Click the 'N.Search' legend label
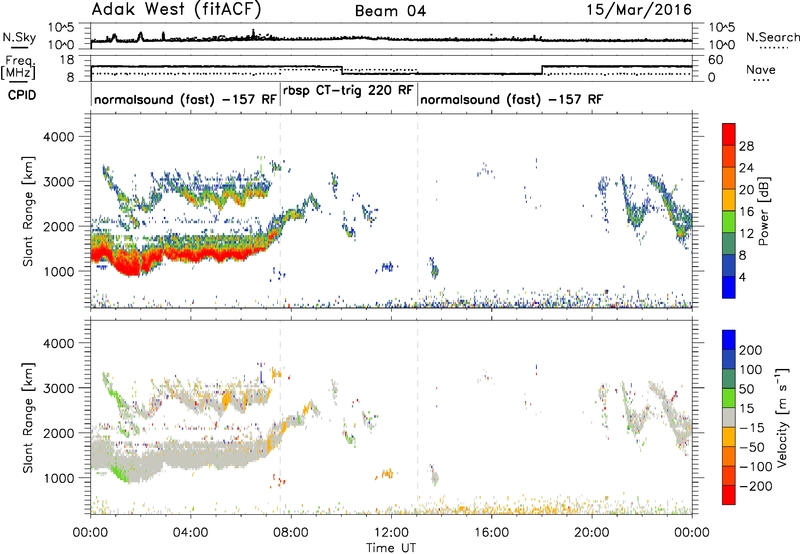Screen dimensions: 800x554 pyautogui.click(x=772, y=37)
